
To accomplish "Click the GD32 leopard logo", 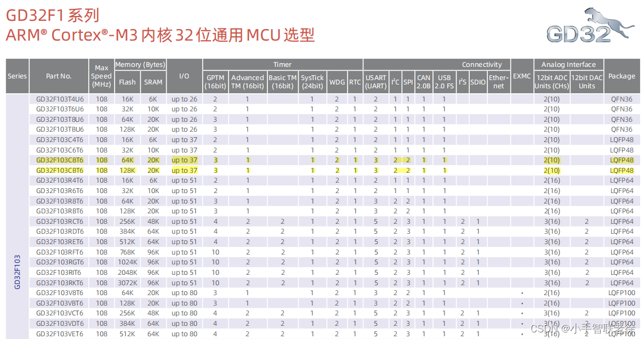I will point(590,25).
